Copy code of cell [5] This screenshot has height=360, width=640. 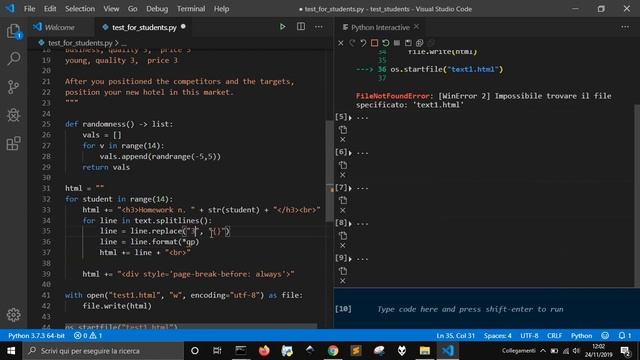coord(343,130)
